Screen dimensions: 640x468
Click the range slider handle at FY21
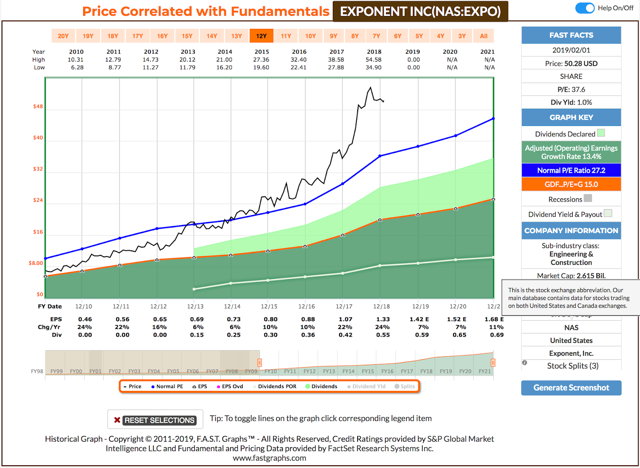click(x=493, y=362)
